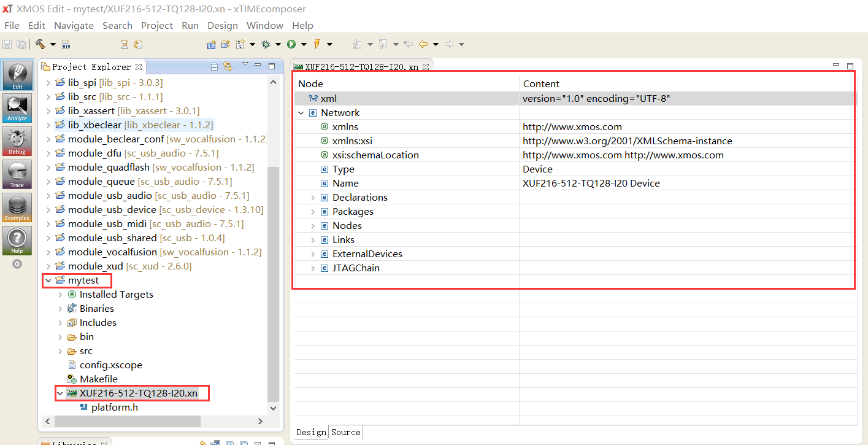Viewport: 868px width, 445px height.
Task: Open the Project menu
Action: click(156, 25)
